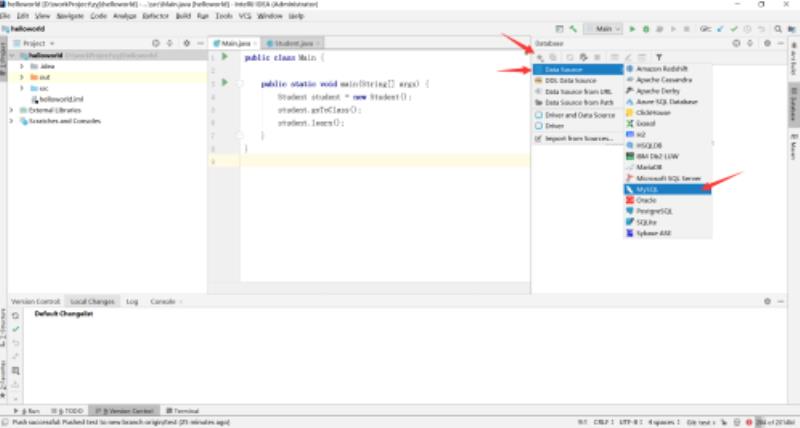The width and height of the screenshot is (800, 428).
Task: Select MariaDB in the data source list
Action: pyautogui.click(x=667, y=167)
